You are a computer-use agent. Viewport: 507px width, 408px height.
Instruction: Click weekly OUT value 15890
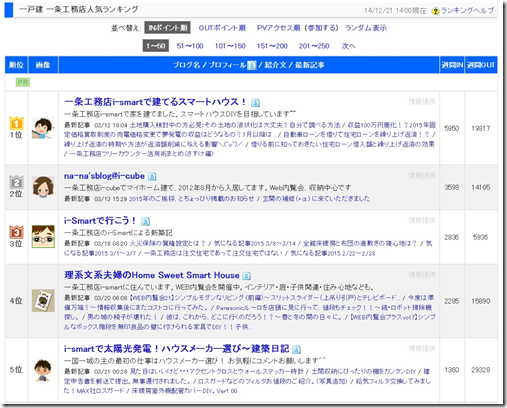coord(481,301)
